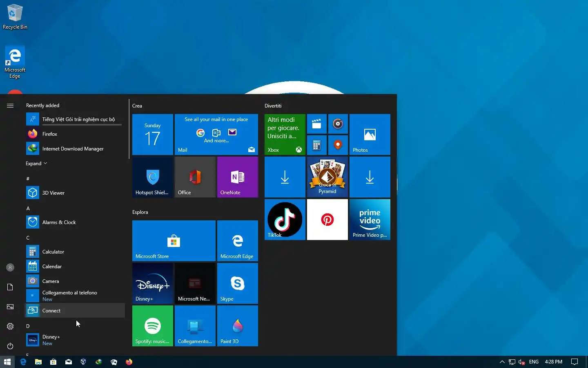588x368 pixels.
Task: Launch the Prime Video tile
Action: [370, 220]
